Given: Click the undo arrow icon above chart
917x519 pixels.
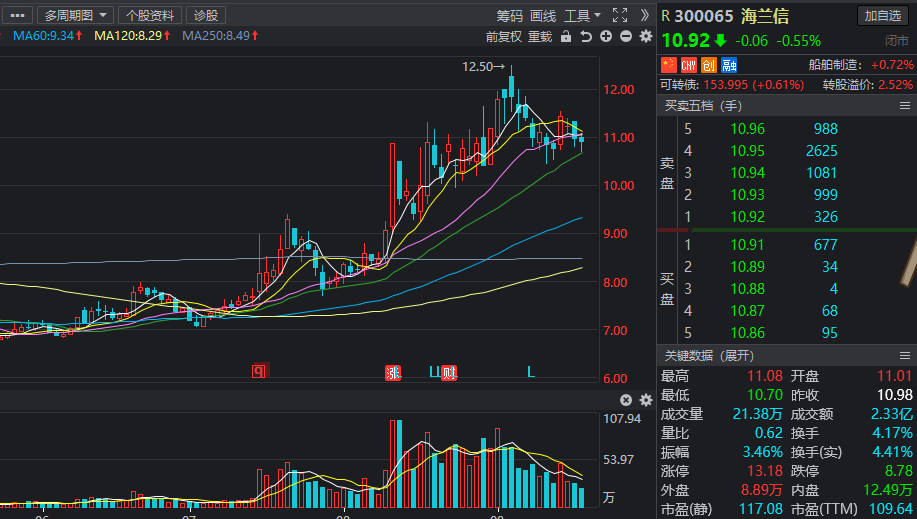Looking at the screenshot, I should pos(585,36).
